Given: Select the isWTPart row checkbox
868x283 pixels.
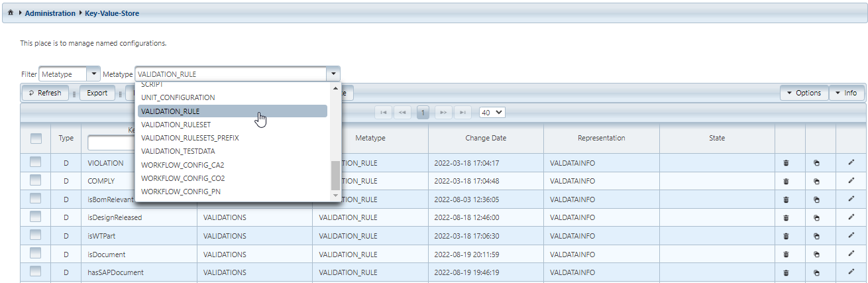Looking at the screenshot, I should click(x=36, y=235).
